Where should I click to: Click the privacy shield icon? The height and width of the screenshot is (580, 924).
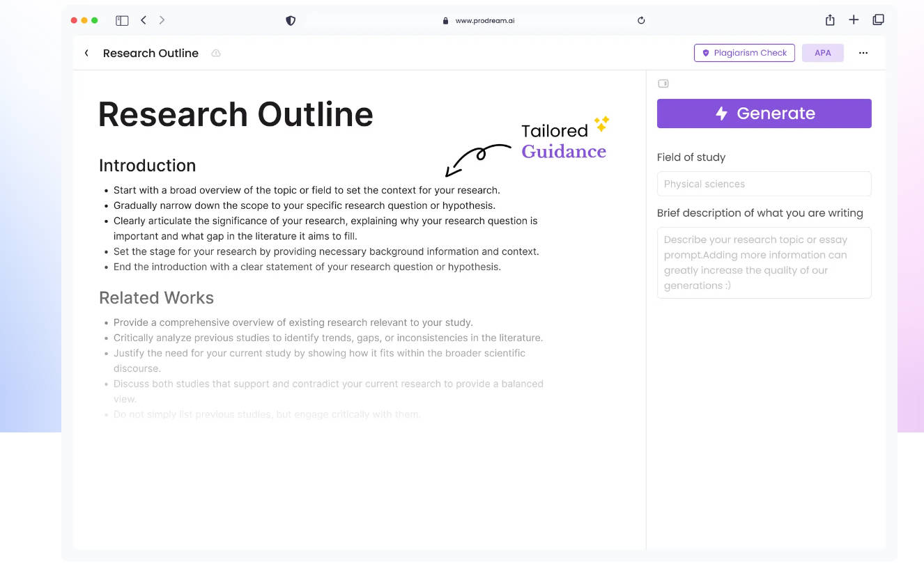click(291, 20)
